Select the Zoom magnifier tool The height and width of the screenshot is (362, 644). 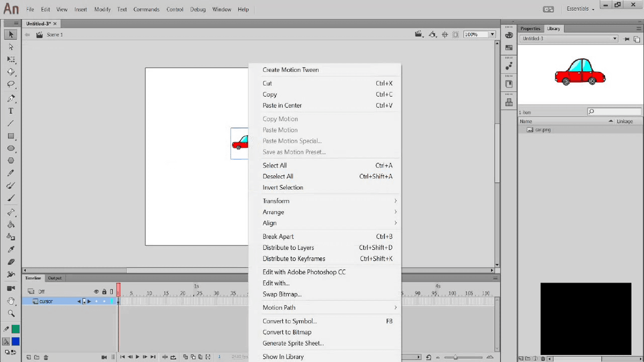pyautogui.click(x=11, y=313)
